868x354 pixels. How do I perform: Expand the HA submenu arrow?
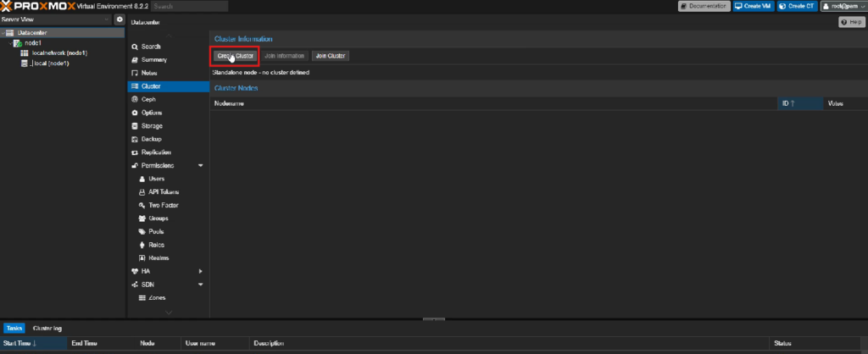point(200,271)
